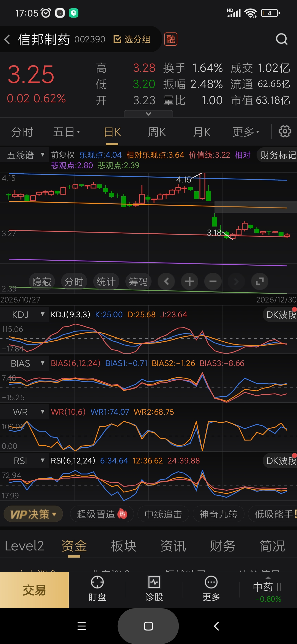Tap the 融 margin trading badge
This screenshot has height=644, width=297.
pos(170,39)
